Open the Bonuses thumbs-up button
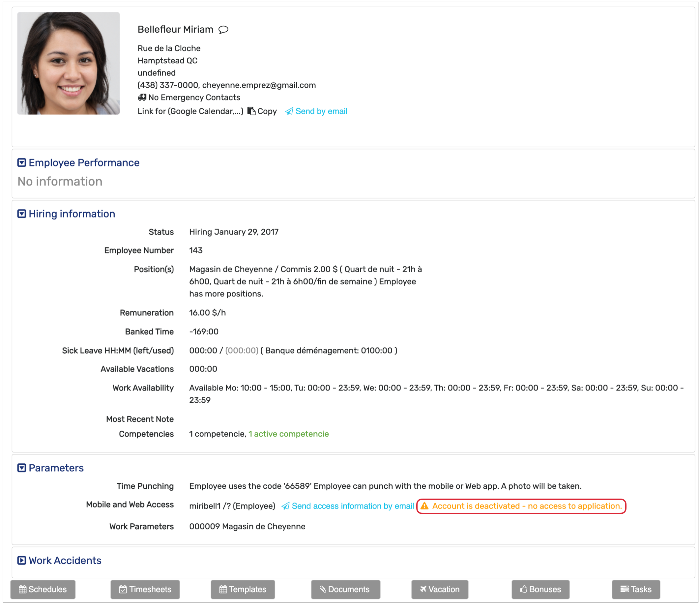 click(x=540, y=590)
